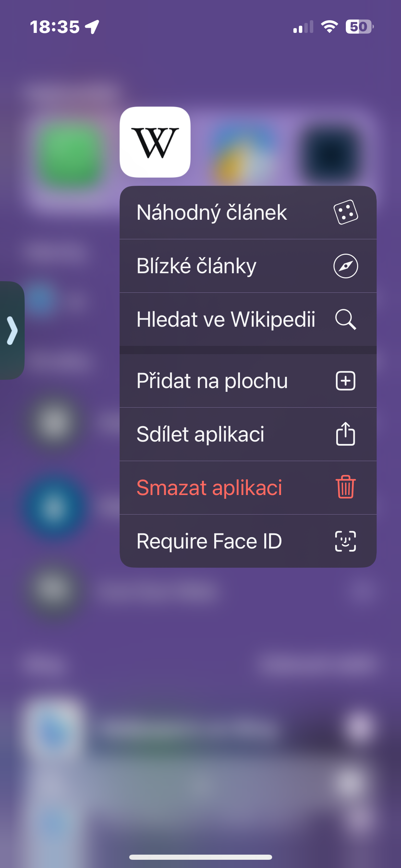
Task: Tap the share arrow icon
Action: coord(345,434)
